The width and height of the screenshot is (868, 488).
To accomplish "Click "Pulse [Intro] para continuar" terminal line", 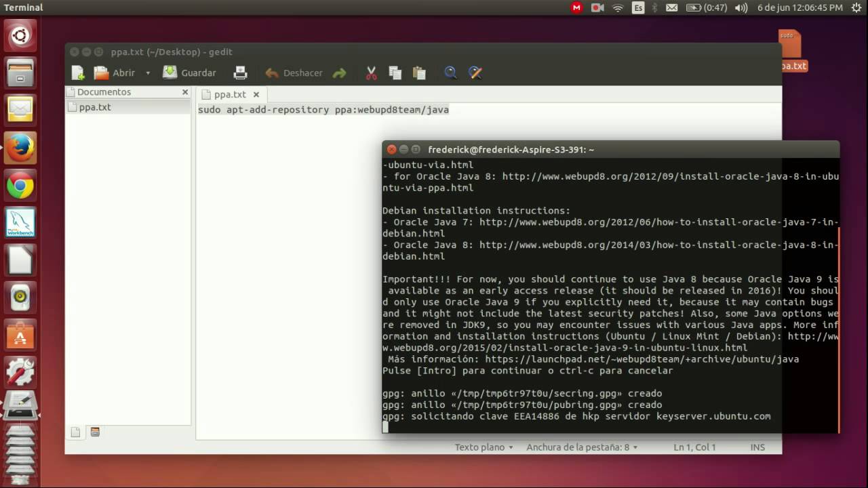I will (528, 371).
